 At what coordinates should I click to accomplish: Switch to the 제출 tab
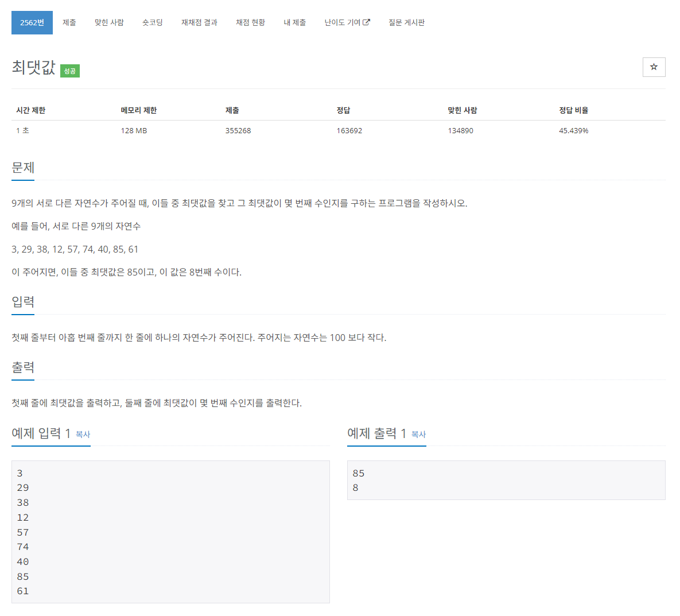[x=69, y=22]
